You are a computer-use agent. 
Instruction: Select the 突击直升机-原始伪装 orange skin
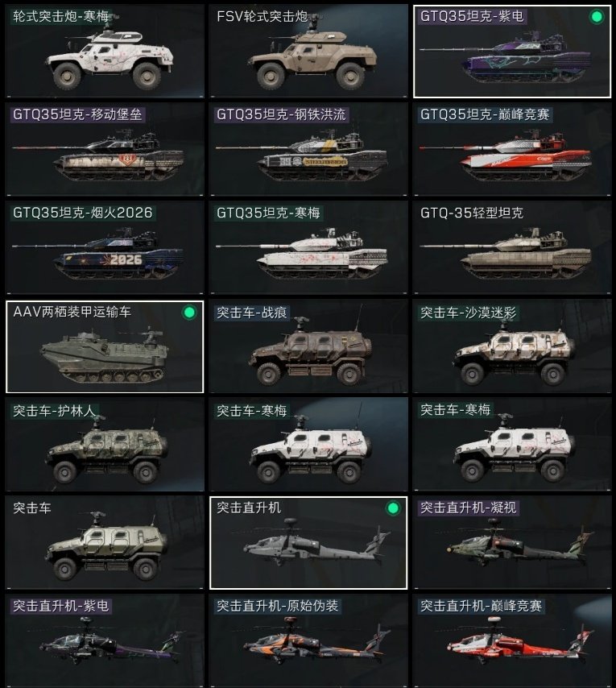click(308, 640)
